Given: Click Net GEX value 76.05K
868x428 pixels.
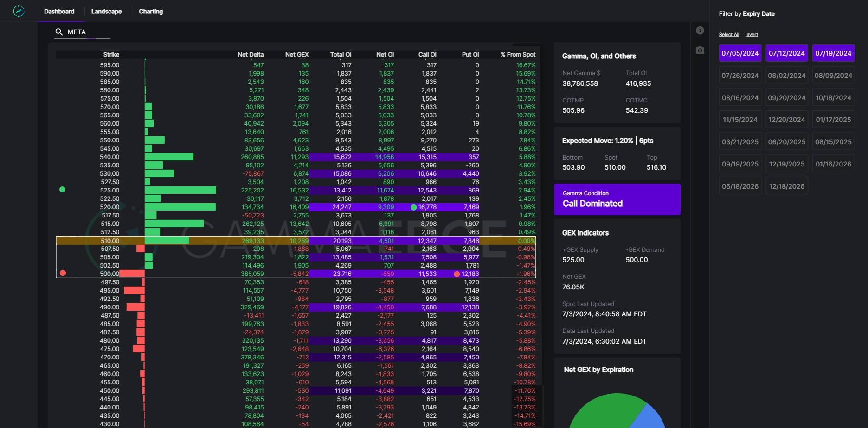Looking at the screenshot, I should point(573,287).
